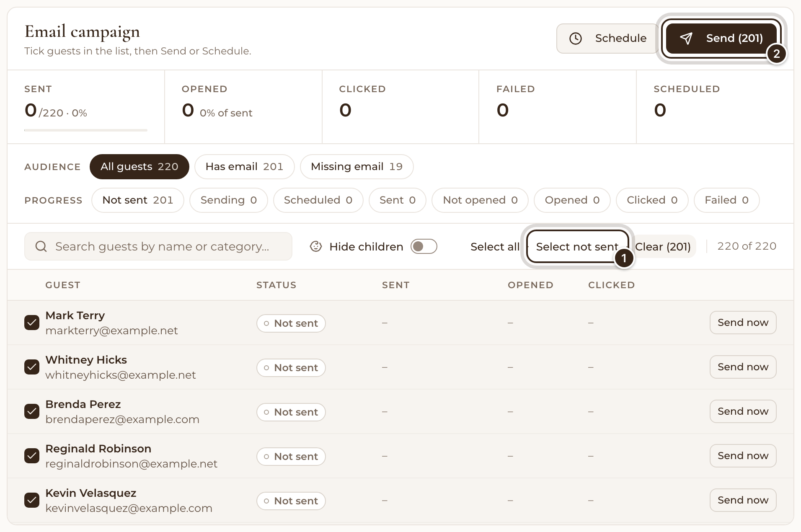Click Whitney Hicks's Not sent status badge

coord(291,368)
